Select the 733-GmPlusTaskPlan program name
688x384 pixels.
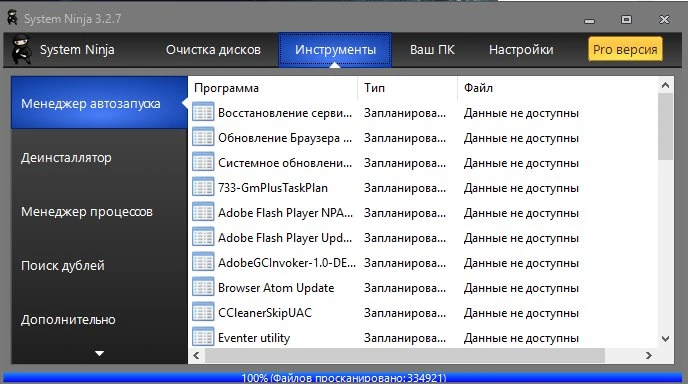(273, 188)
